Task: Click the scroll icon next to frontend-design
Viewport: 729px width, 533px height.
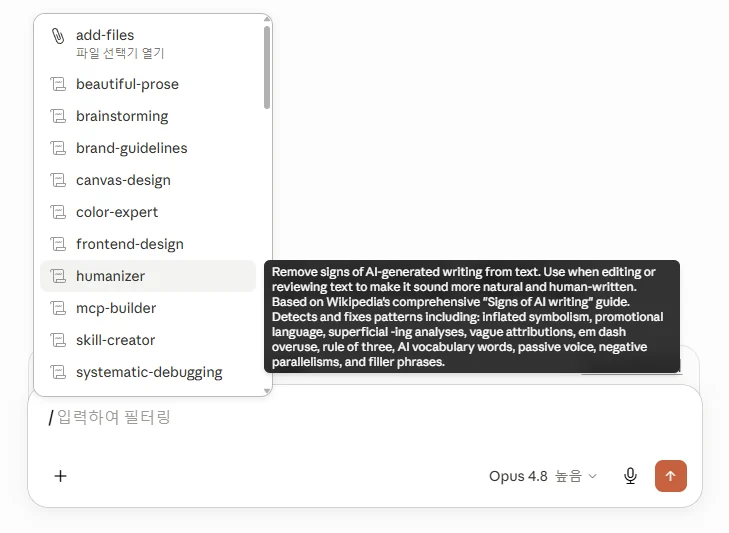Action: pyautogui.click(x=58, y=244)
